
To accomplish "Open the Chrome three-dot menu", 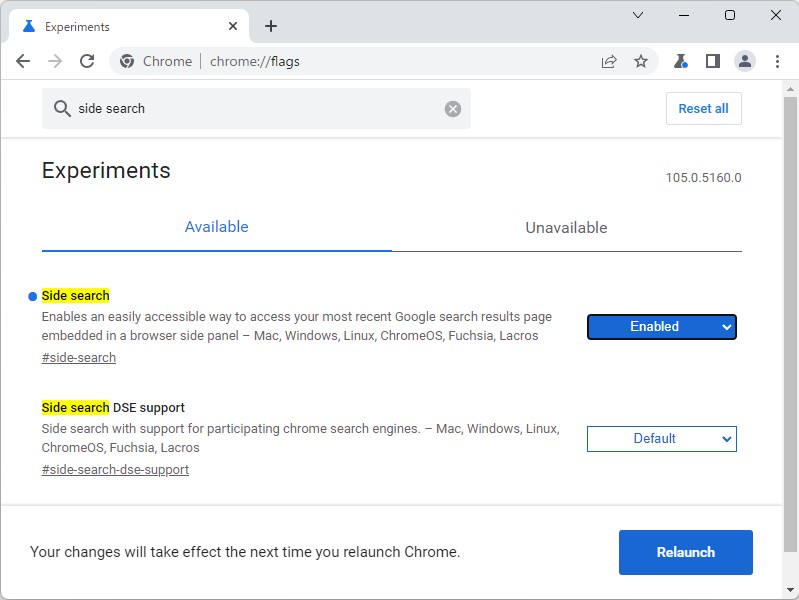I will pos(777,61).
